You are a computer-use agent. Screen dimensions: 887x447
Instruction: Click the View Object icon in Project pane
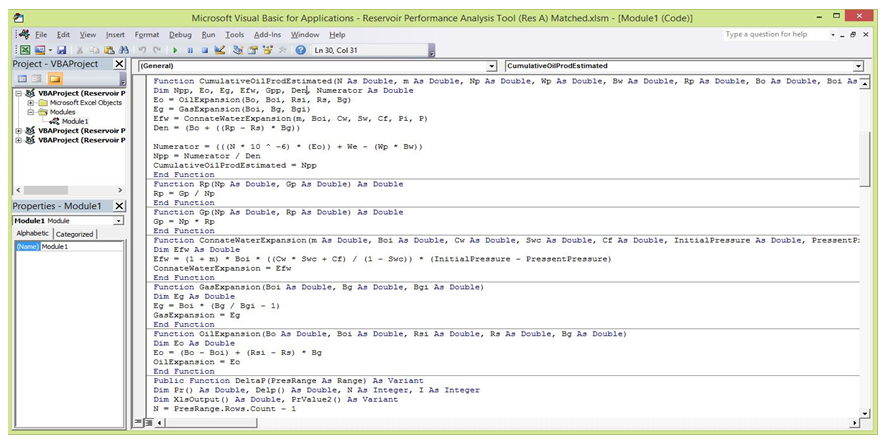pyautogui.click(x=36, y=79)
